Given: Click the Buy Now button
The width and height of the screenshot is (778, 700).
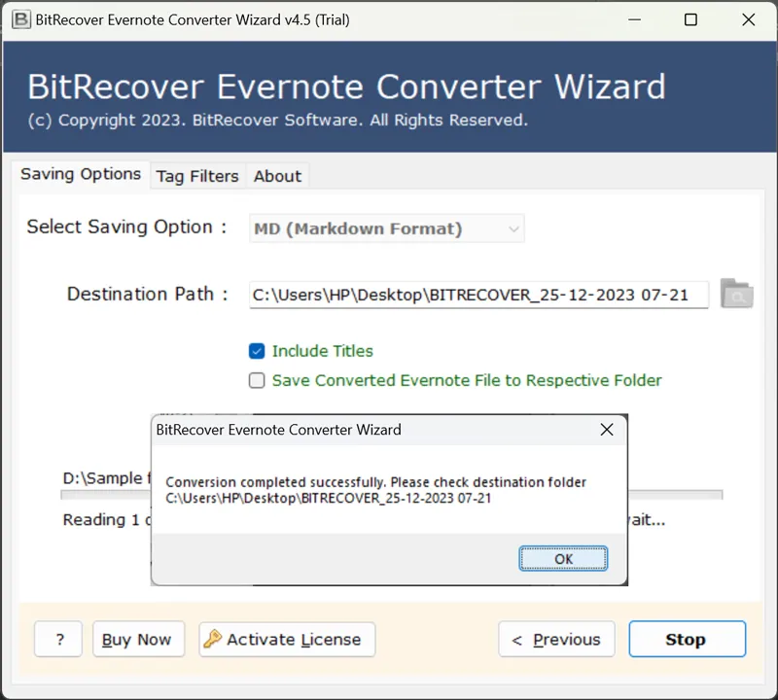Looking at the screenshot, I should [x=138, y=639].
